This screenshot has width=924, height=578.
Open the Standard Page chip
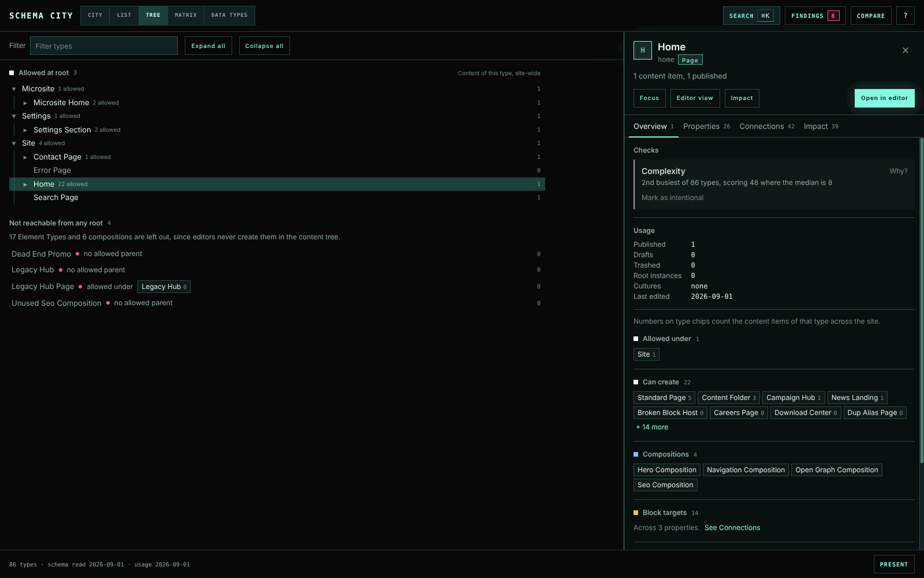(x=664, y=398)
